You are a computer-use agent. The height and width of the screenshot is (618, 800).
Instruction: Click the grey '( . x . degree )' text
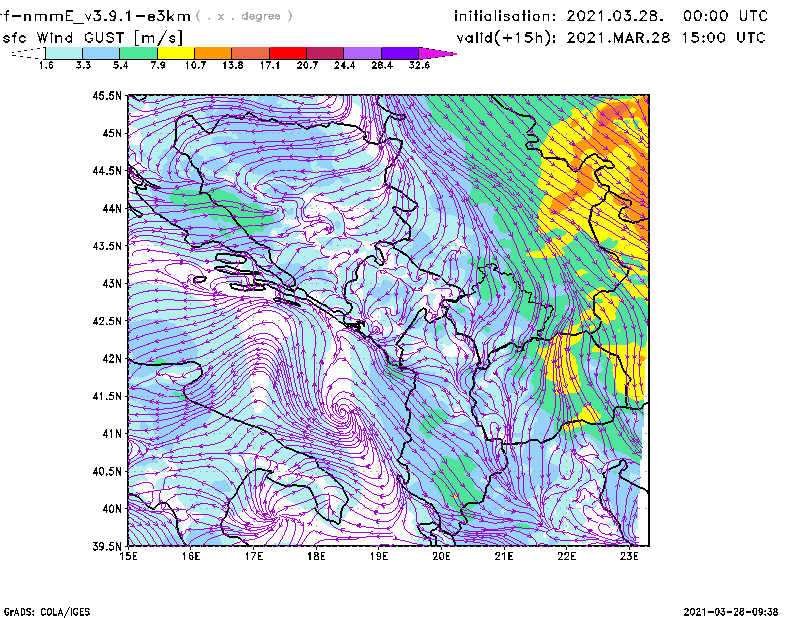[x=244, y=16]
